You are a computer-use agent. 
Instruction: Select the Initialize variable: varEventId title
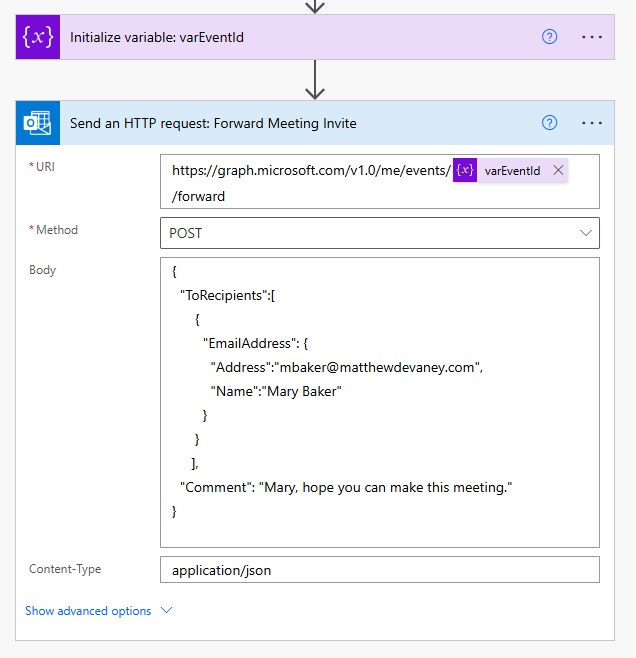(x=157, y=37)
